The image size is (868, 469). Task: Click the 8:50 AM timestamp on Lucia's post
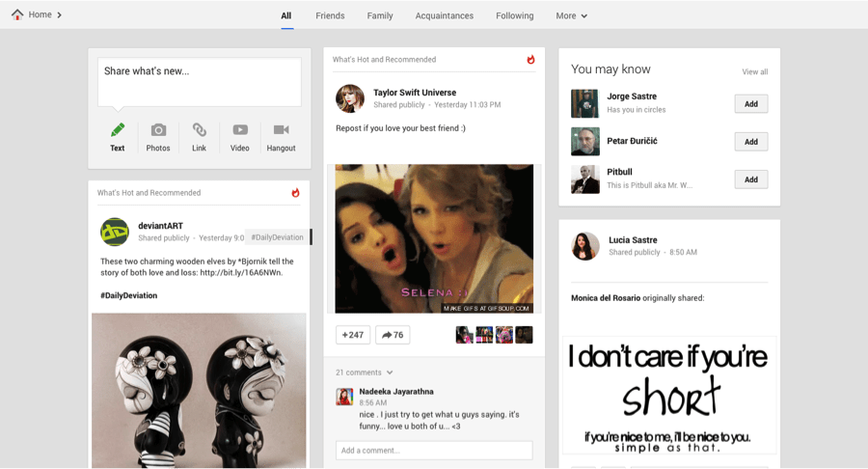click(x=683, y=252)
